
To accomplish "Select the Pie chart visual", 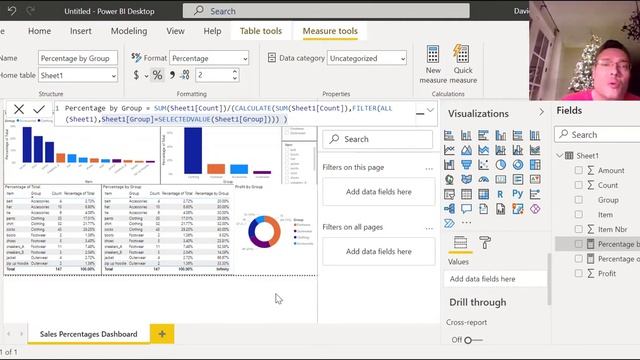I will pos(501,164).
